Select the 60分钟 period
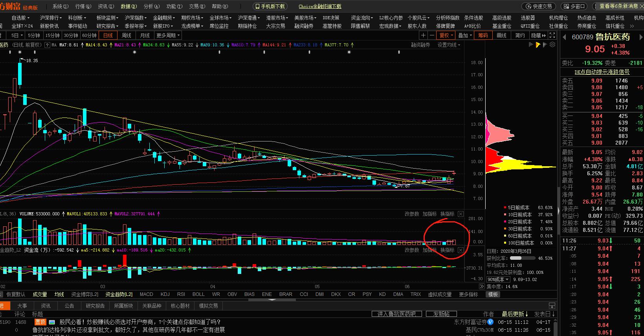The height and width of the screenshot is (336, 644). click(x=90, y=35)
